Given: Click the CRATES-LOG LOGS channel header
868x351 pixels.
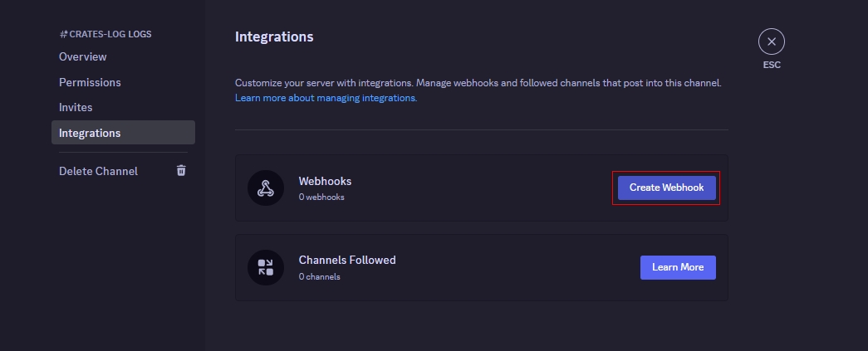Looking at the screenshot, I should (105, 34).
